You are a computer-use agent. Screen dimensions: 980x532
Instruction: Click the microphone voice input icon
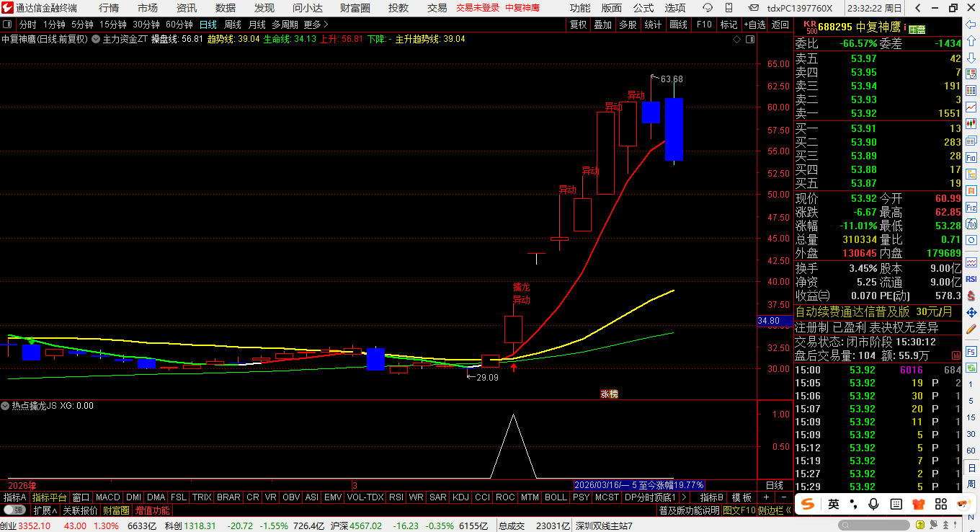coord(873,504)
